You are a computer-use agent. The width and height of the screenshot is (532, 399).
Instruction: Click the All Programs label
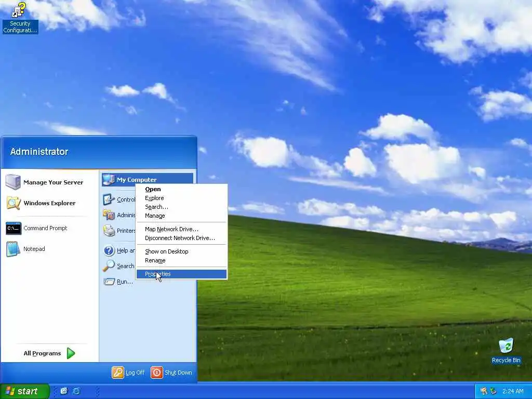pyautogui.click(x=42, y=353)
